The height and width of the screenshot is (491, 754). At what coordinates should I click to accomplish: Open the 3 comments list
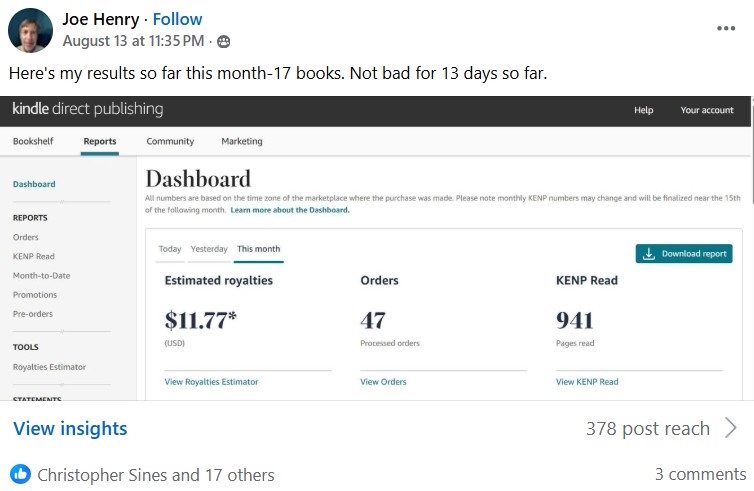700,475
